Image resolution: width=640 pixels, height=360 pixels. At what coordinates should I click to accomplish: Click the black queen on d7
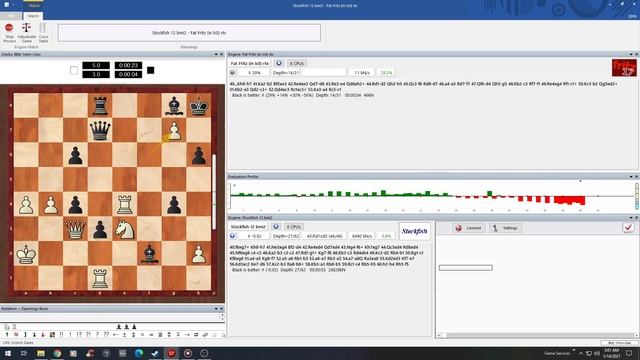[x=100, y=131]
